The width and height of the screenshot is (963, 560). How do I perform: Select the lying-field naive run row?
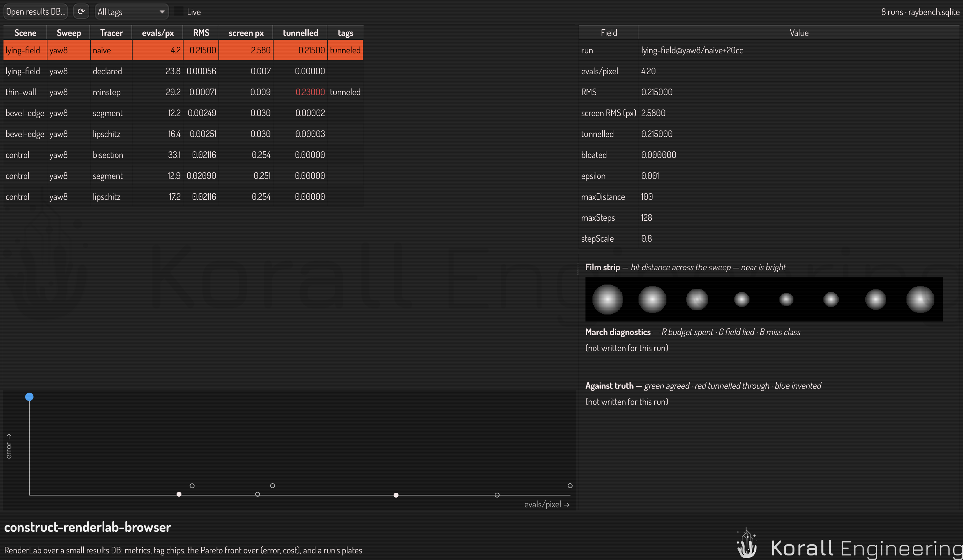183,50
